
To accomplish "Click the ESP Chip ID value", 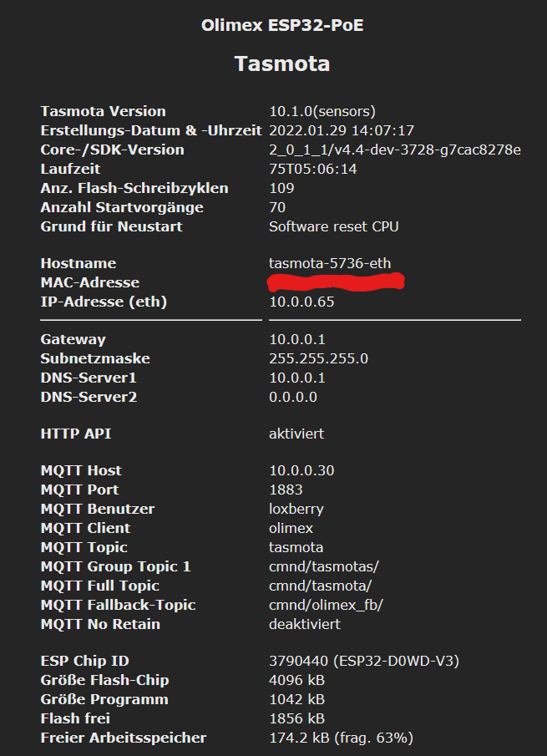I will tap(364, 662).
